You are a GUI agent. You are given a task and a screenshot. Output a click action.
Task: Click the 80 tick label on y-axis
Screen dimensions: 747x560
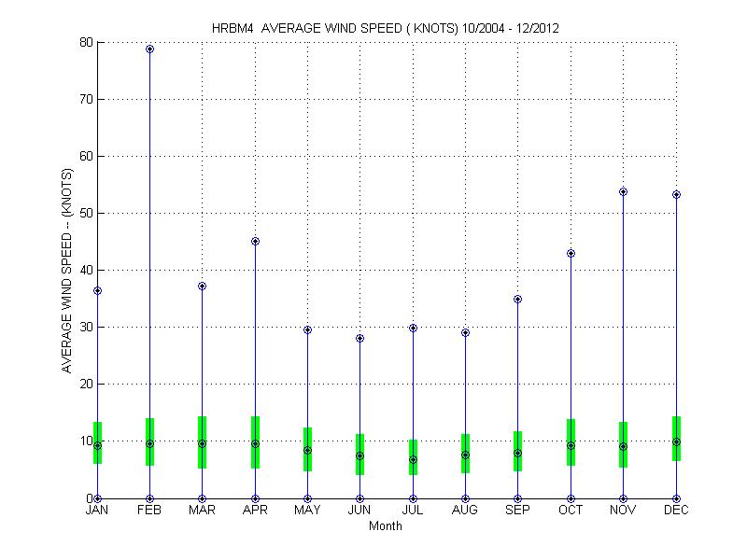coord(86,42)
